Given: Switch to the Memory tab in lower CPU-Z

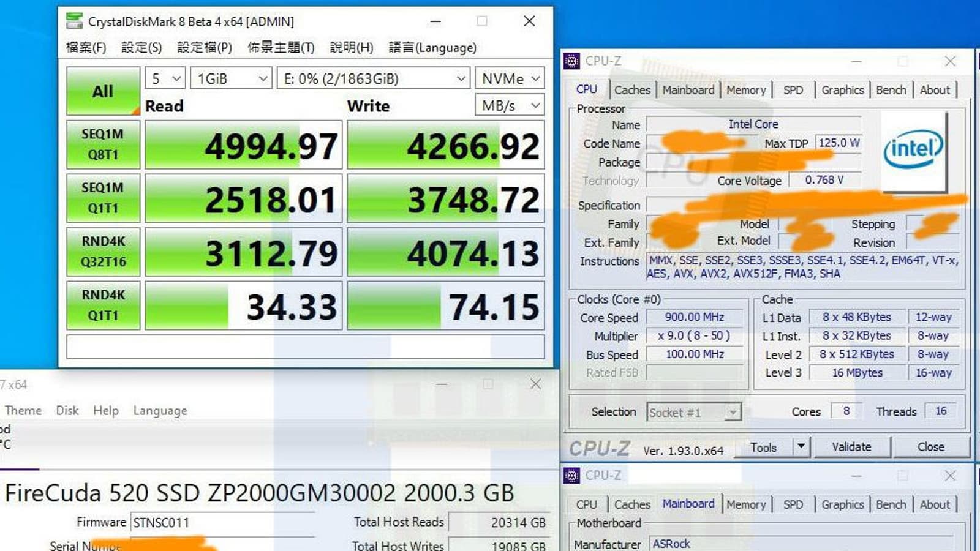Looking at the screenshot, I should coord(746,504).
